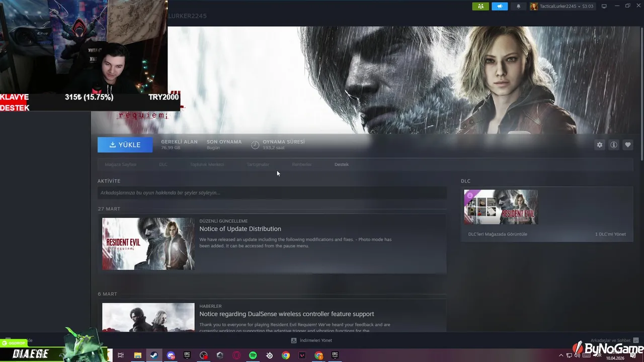644x362 pixels.
Task: Click the TacticalLurker2245 profile avatar
Action: click(533, 7)
